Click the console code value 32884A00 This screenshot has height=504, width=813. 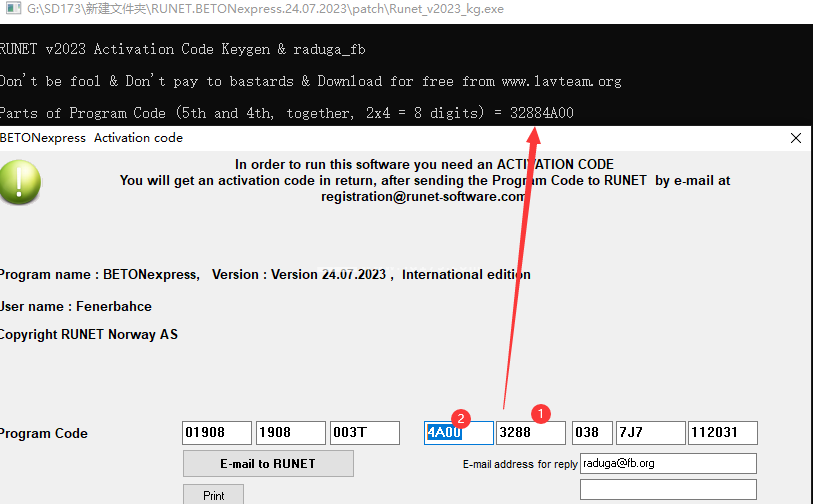click(542, 113)
